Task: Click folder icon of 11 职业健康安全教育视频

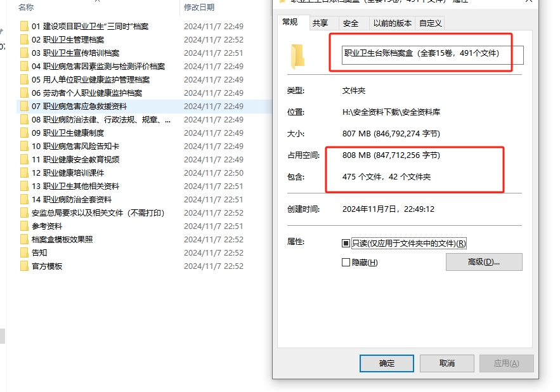Action: click(24, 159)
